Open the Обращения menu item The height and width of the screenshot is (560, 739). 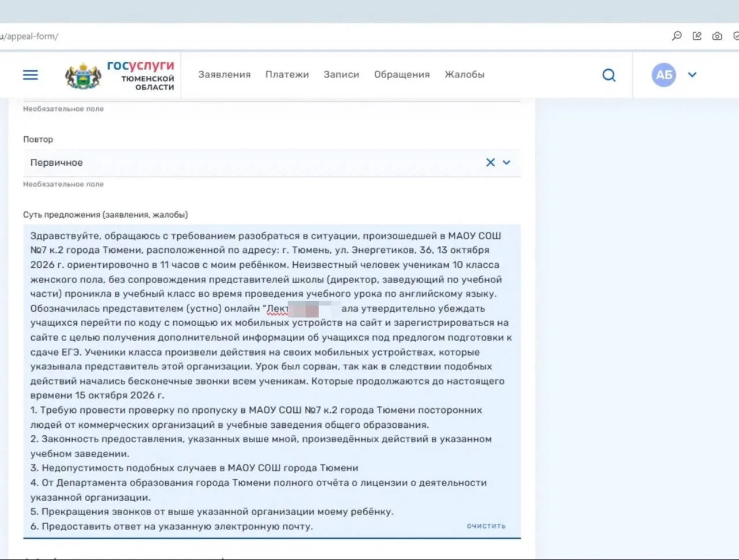click(402, 74)
